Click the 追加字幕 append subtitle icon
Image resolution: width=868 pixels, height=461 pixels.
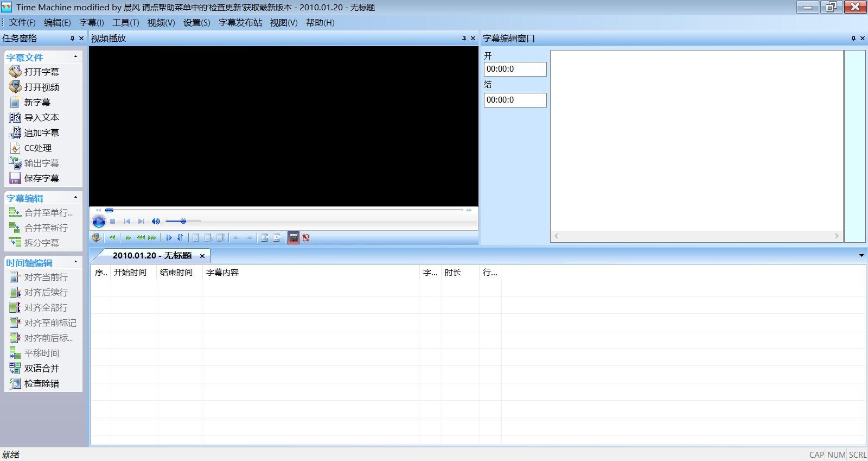click(15, 132)
